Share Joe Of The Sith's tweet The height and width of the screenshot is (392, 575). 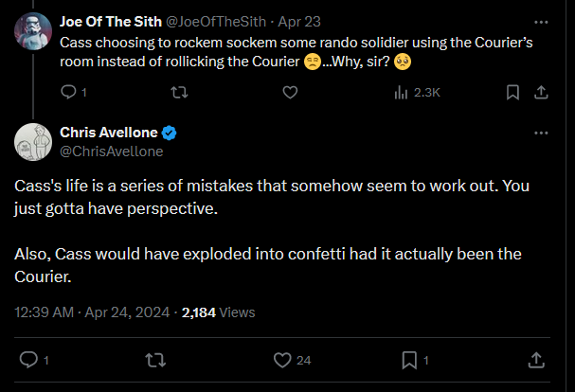click(540, 92)
